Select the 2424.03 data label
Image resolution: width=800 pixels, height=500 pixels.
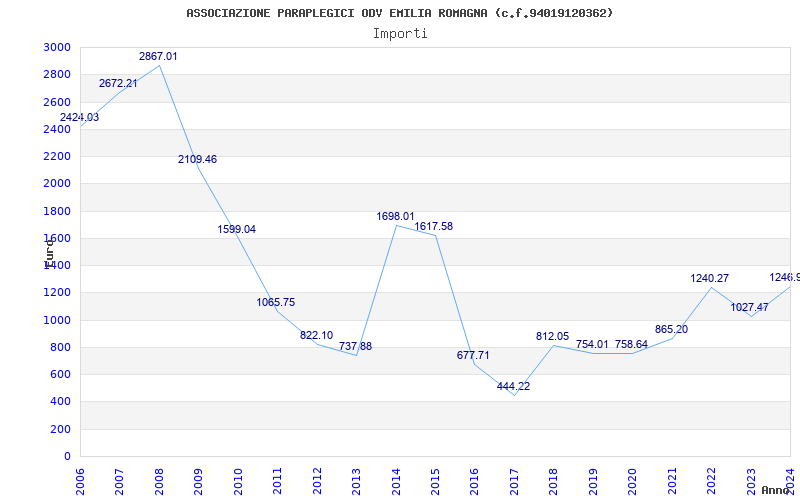[x=80, y=117]
